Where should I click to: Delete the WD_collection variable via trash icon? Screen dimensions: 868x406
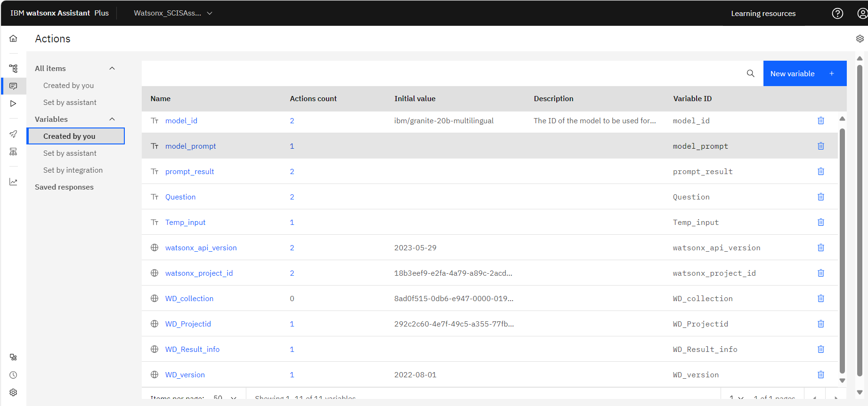pyautogui.click(x=821, y=298)
